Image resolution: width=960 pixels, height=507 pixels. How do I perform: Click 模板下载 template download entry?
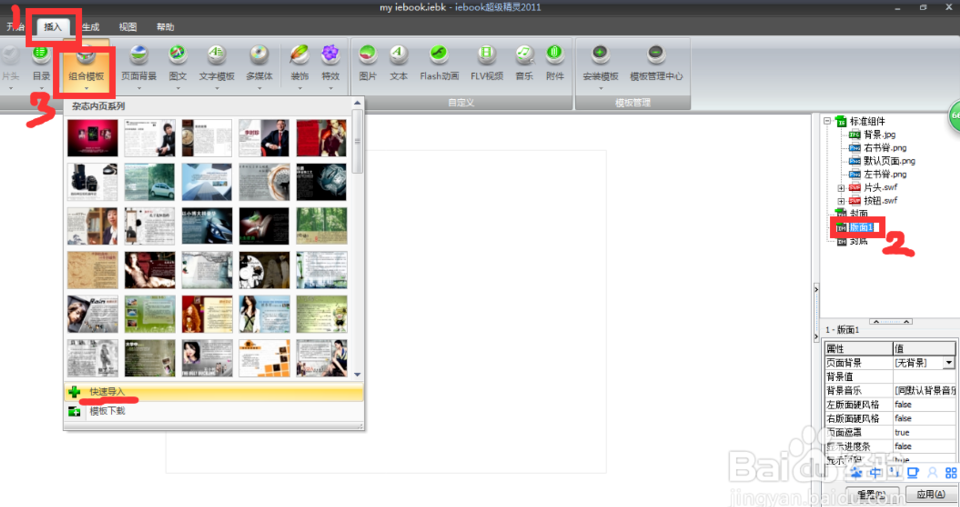coord(107,411)
